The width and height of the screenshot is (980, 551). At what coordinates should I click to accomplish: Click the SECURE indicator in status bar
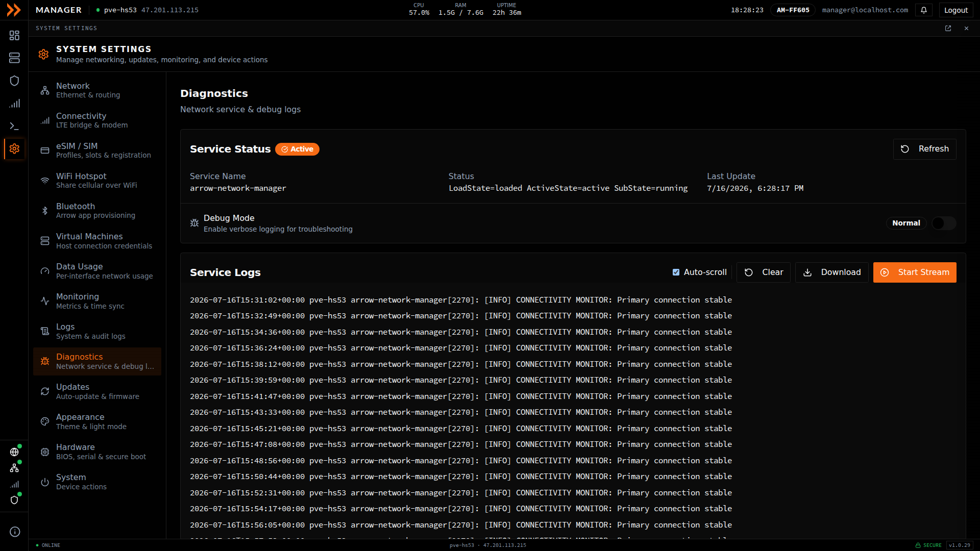(x=928, y=545)
